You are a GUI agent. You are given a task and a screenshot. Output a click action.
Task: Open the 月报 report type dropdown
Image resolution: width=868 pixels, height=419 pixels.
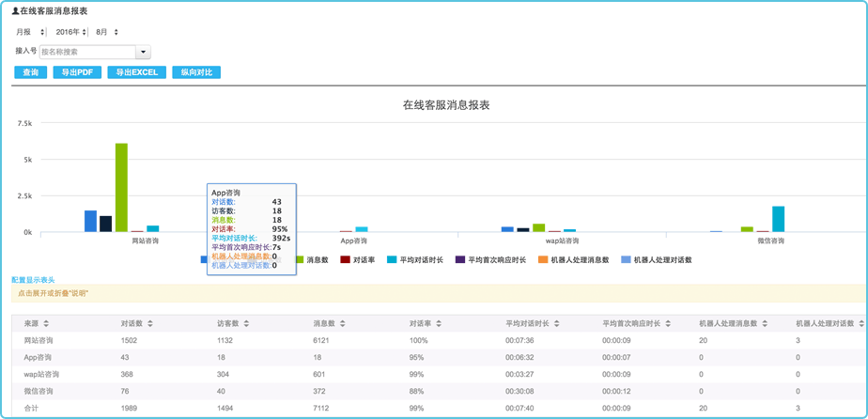(30, 33)
